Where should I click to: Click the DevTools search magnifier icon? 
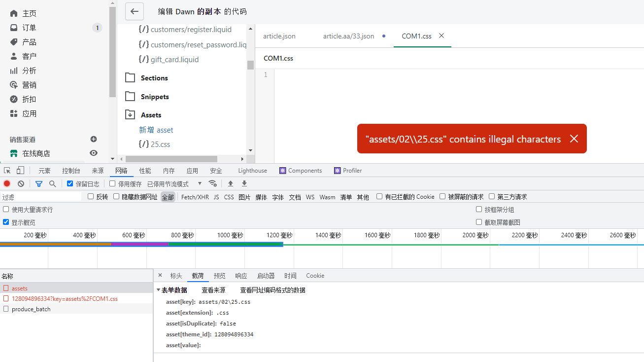[x=52, y=183]
